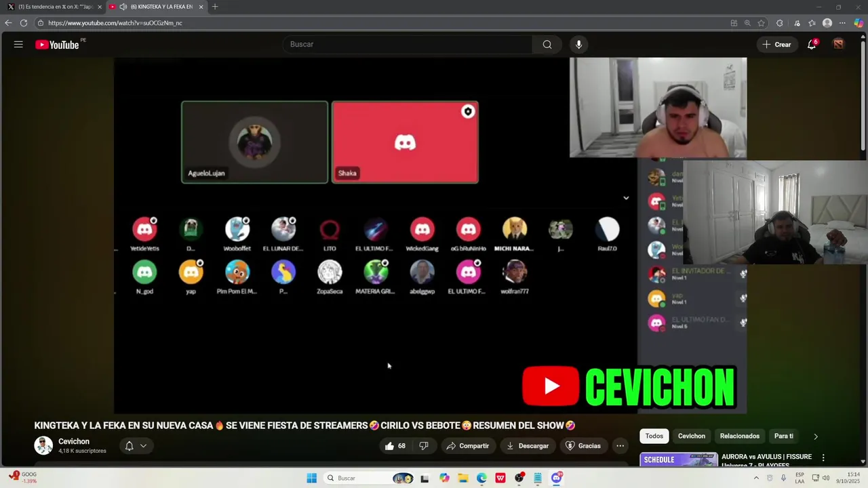Open the media control music note icon
The height and width of the screenshot is (488, 868).
(797, 23)
